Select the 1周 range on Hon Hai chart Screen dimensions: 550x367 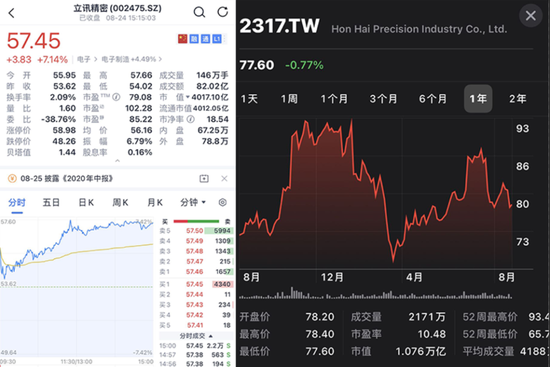click(x=289, y=99)
